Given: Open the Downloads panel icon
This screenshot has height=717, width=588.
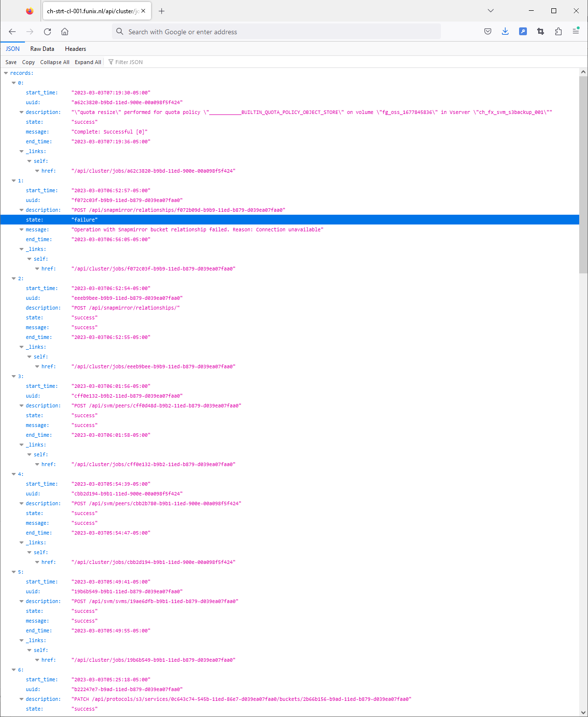Looking at the screenshot, I should [x=505, y=32].
